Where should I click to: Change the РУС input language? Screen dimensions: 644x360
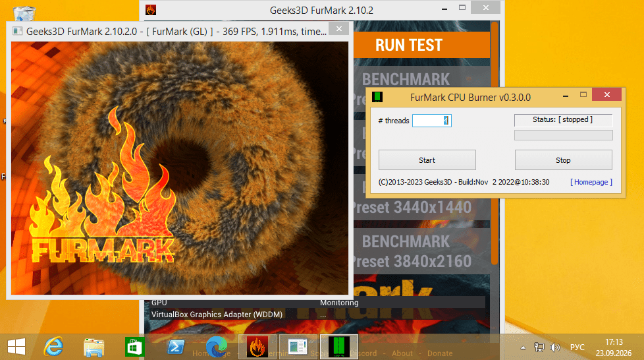click(577, 347)
